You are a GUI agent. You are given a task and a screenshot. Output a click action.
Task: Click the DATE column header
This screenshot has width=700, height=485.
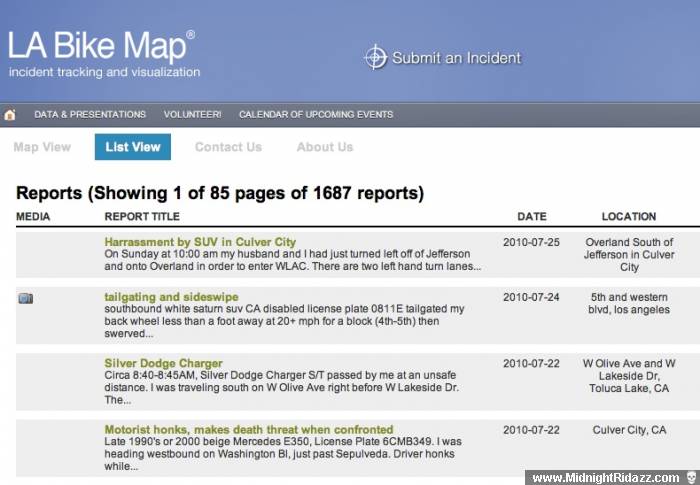[x=532, y=217]
